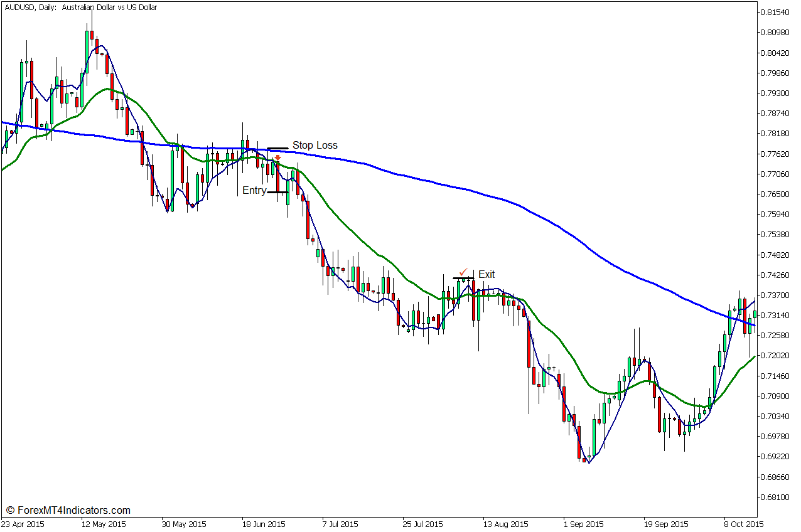Click the 0.81540 price axis label
The width and height of the screenshot is (801, 532).
point(775,13)
